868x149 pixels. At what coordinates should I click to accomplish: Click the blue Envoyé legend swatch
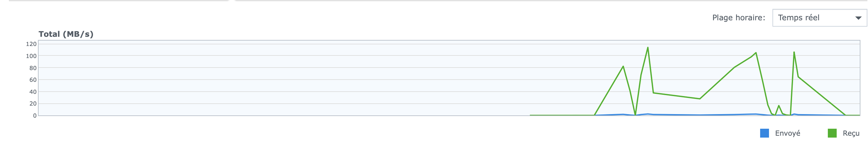765,133
